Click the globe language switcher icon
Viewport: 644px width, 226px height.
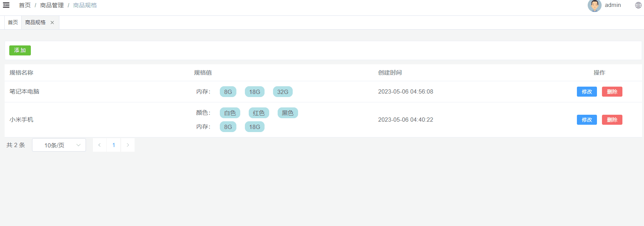click(638, 5)
